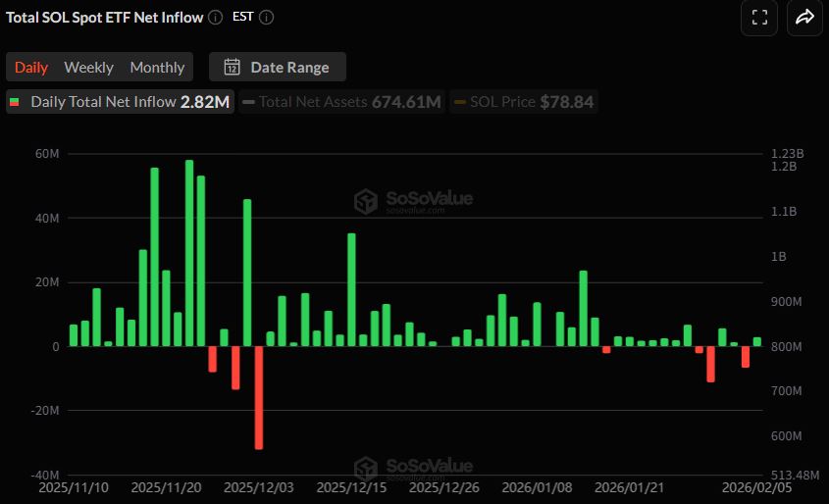Viewport: 829px width, 504px height.
Task: Click the EST timezone label
Action: click(243, 17)
